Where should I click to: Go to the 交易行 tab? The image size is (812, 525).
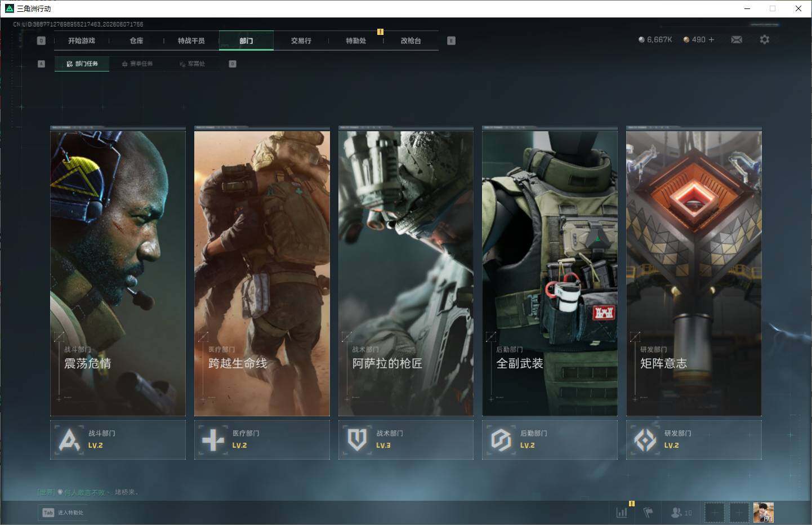(301, 41)
